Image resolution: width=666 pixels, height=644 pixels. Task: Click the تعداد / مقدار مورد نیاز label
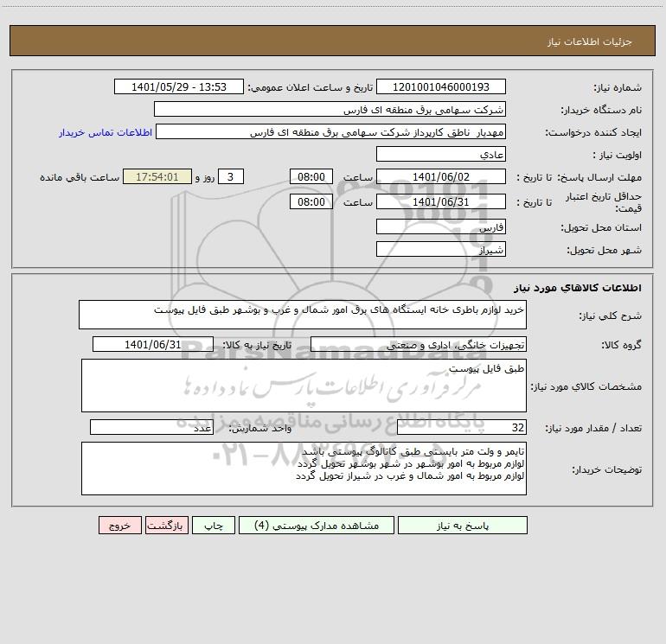[593, 428]
